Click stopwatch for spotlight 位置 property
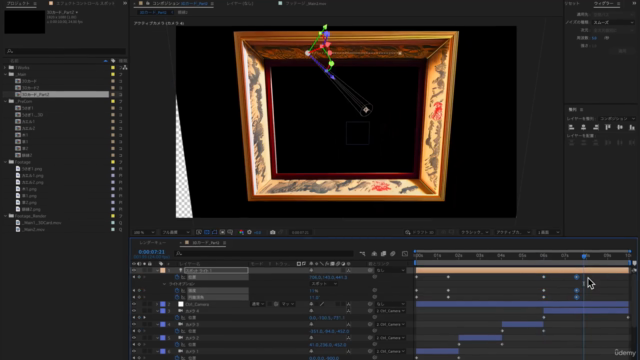This screenshot has height=360, width=640. click(177, 277)
